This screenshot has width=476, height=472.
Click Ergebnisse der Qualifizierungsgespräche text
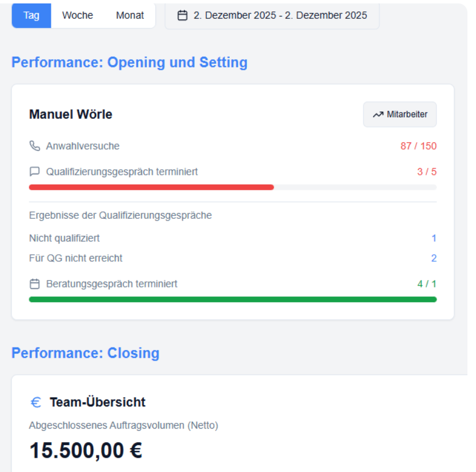click(120, 215)
